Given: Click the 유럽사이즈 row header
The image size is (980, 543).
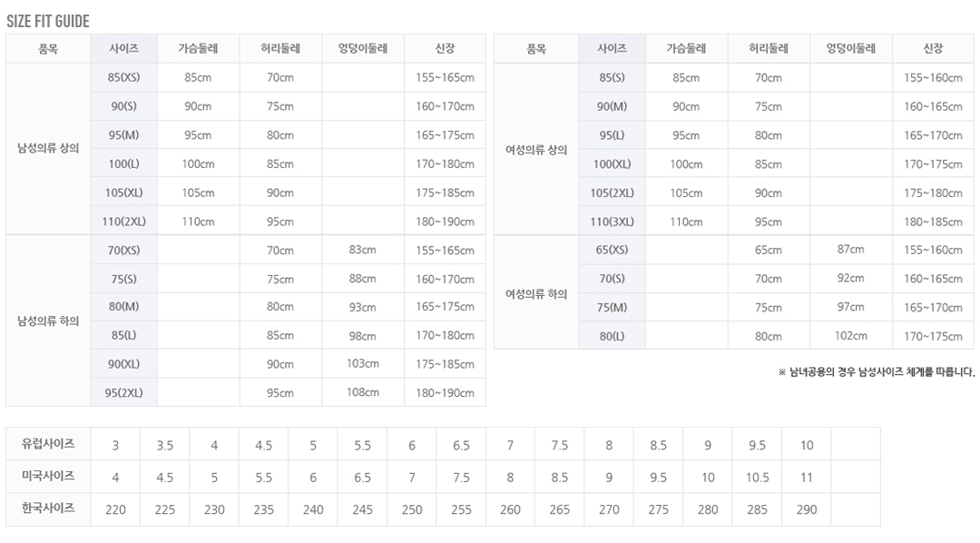Looking at the screenshot, I should (x=48, y=444).
